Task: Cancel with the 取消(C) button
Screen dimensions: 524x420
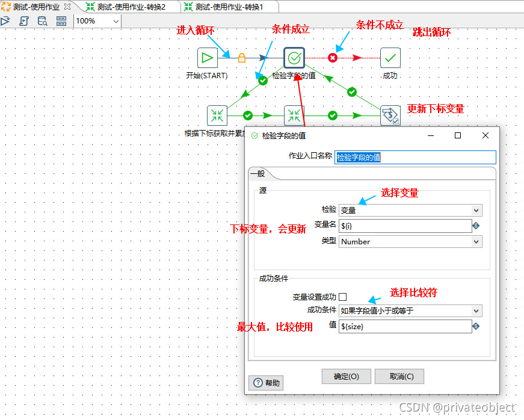Action: point(399,377)
